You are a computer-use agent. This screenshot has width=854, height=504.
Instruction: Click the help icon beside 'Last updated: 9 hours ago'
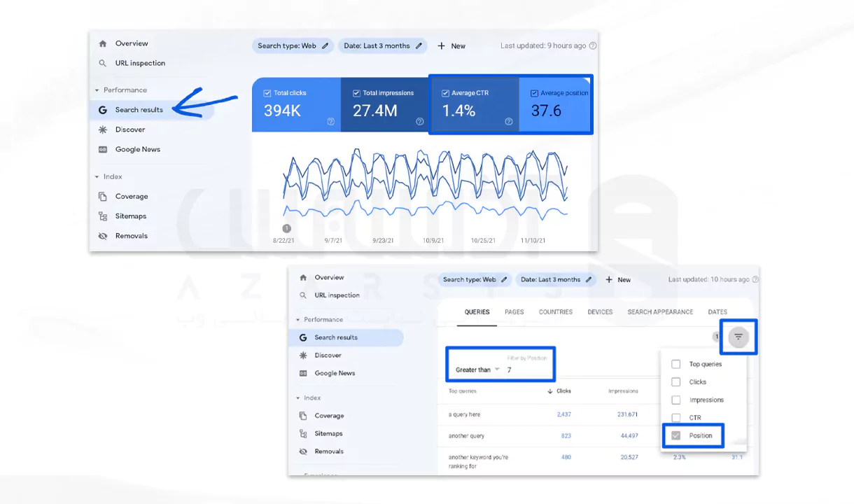click(x=593, y=46)
